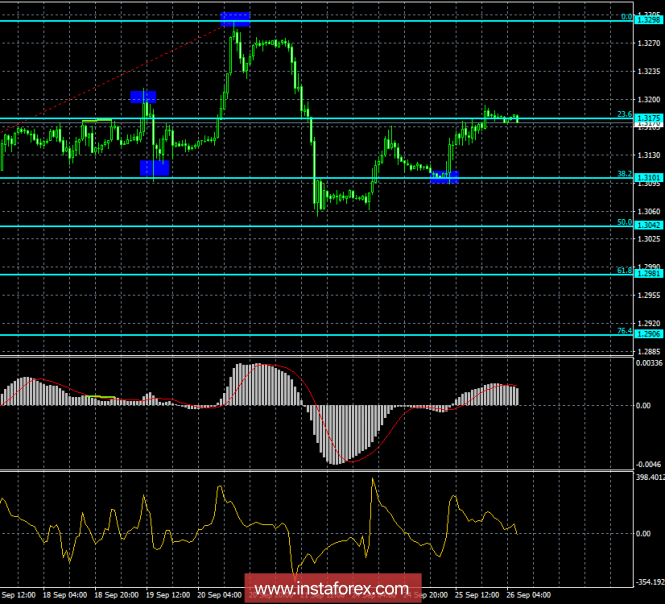Click the 1.3298 Fibonacci price tag
The image size is (665, 604).
pyautogui.click(x=647, y=19)
